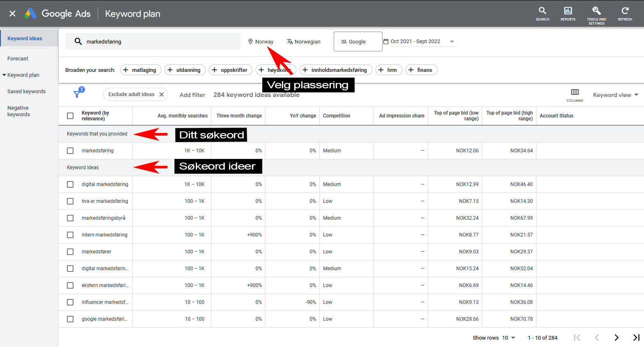This screenshot has height=347, width=644.
Task: Open the Keyword view dropdown
Action: click(615, 95)
